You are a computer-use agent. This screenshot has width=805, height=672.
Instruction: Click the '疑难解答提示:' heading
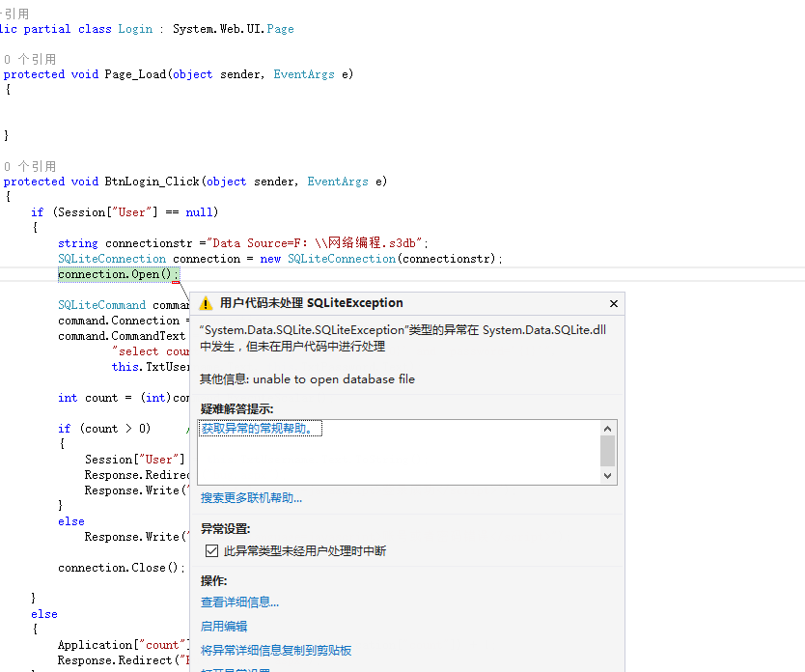[236, 408]
